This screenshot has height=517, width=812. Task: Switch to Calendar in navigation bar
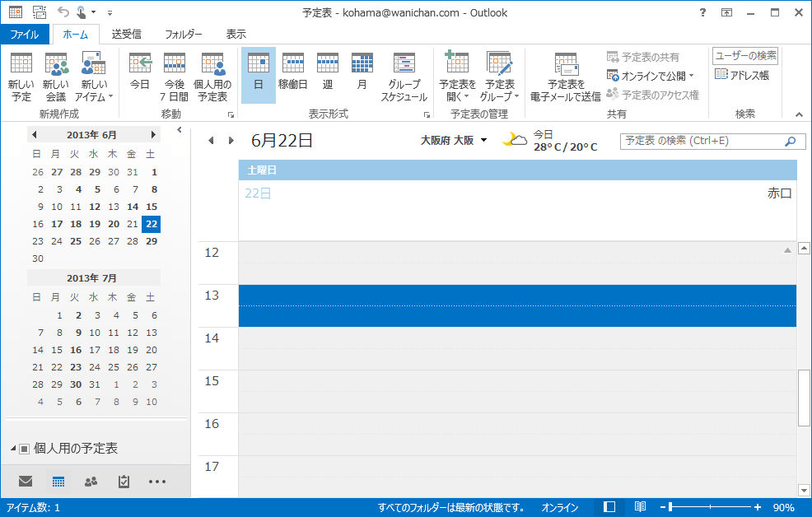(58, 482)
